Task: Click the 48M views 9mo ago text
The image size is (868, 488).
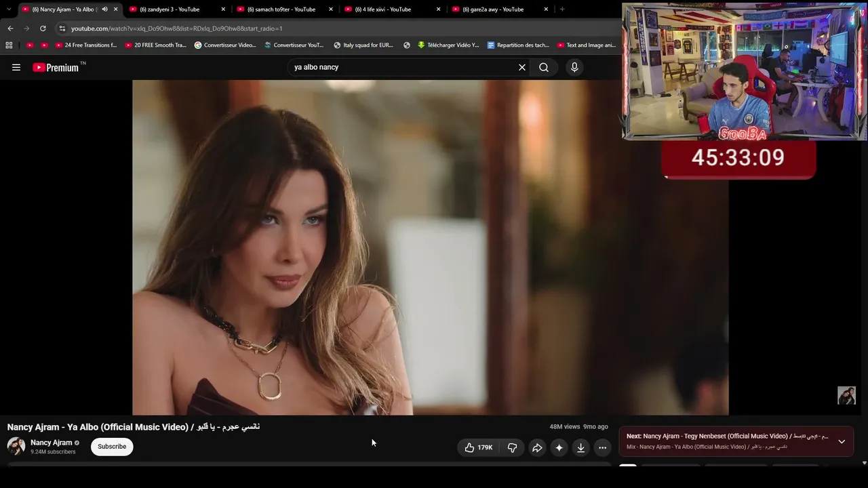Action: [x=578, y=427]
